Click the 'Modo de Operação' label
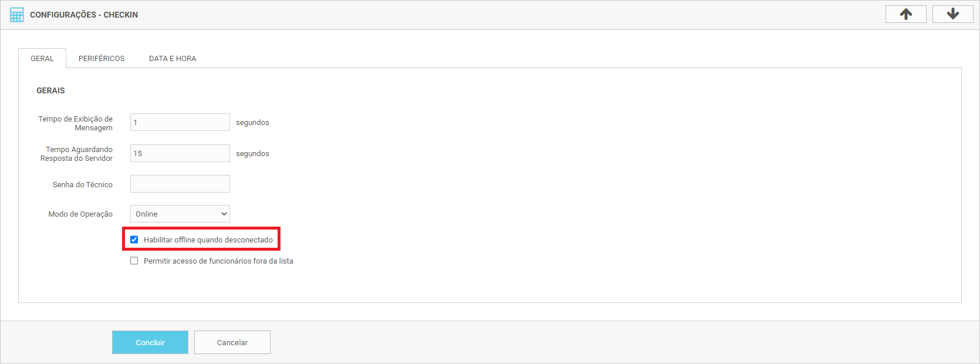 [x=80, y=214]
